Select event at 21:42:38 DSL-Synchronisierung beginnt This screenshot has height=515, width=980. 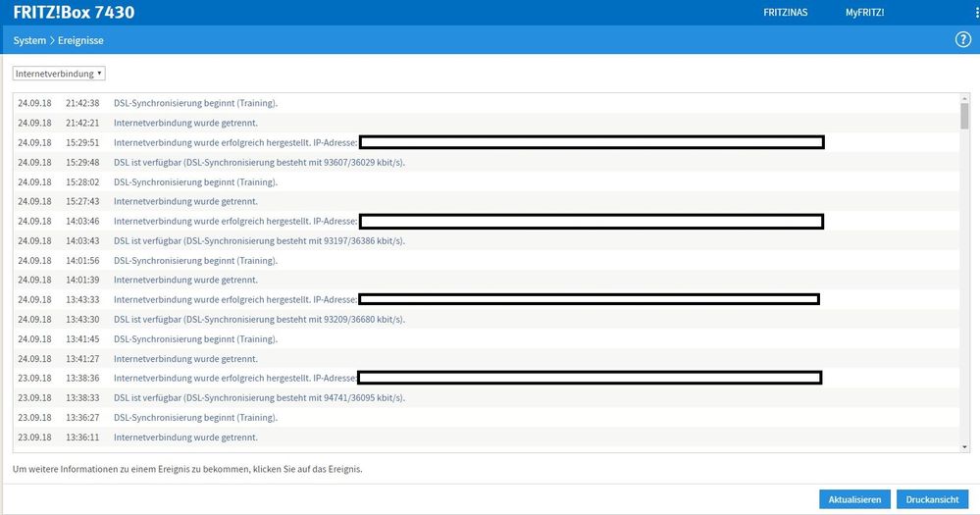pos(487,103)
